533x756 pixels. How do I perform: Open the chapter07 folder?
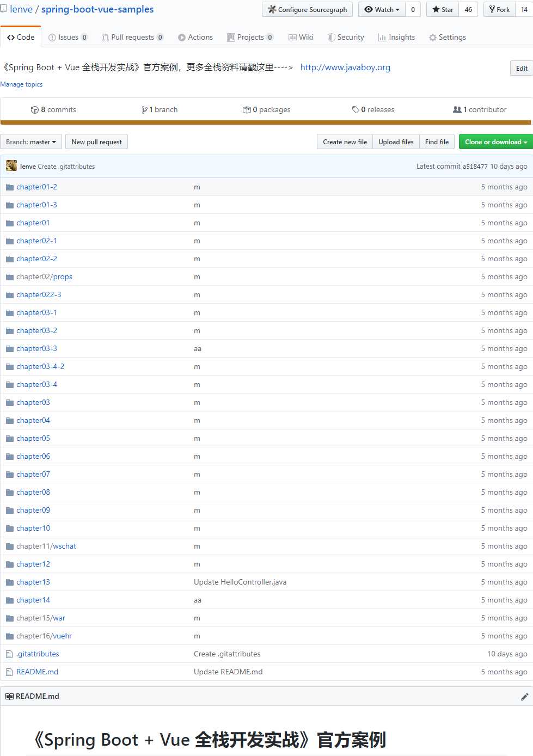click(x=33, y=474)
